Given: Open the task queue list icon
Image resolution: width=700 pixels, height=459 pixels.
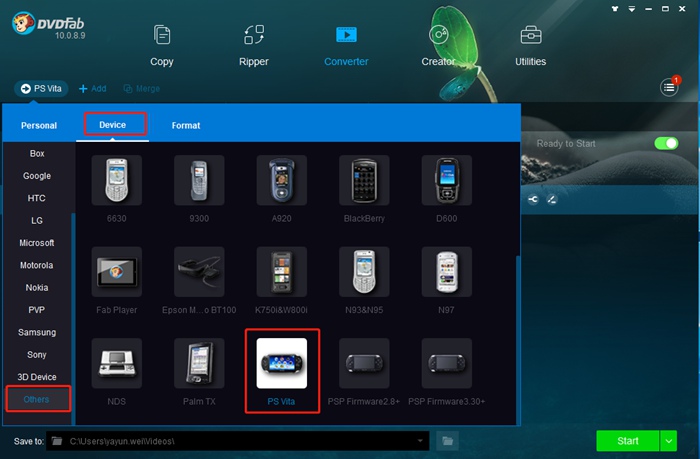Looking at the screenshot, I should tap(669, 87).
